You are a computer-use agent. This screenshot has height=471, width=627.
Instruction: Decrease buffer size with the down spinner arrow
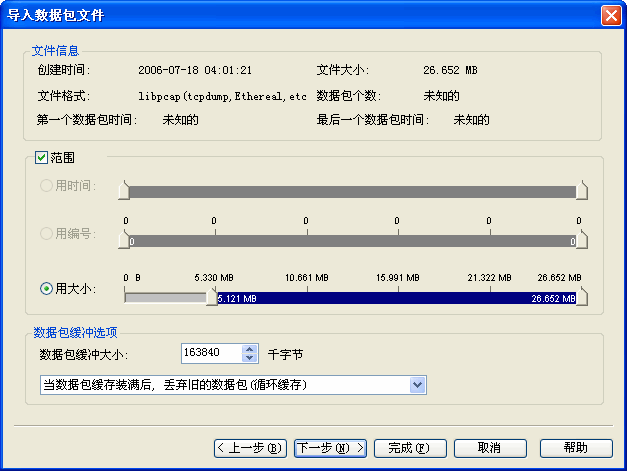tap(250, 358)
